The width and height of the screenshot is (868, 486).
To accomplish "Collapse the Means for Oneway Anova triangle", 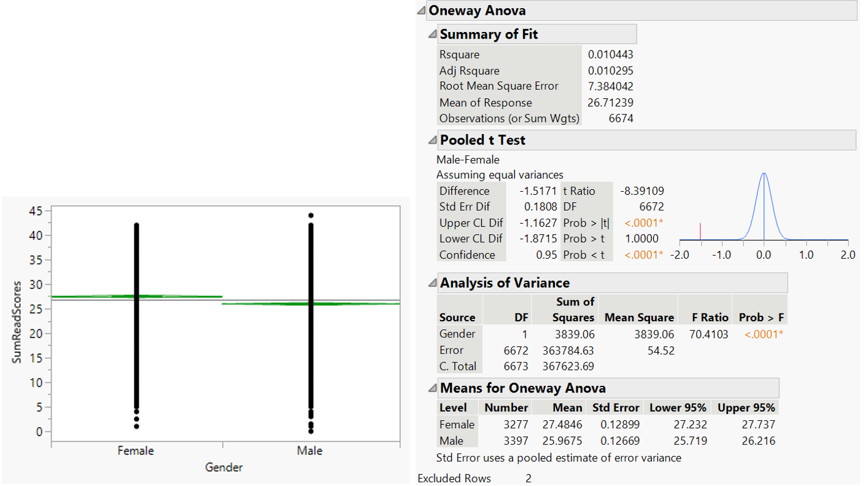I will [x=433, y=388].
